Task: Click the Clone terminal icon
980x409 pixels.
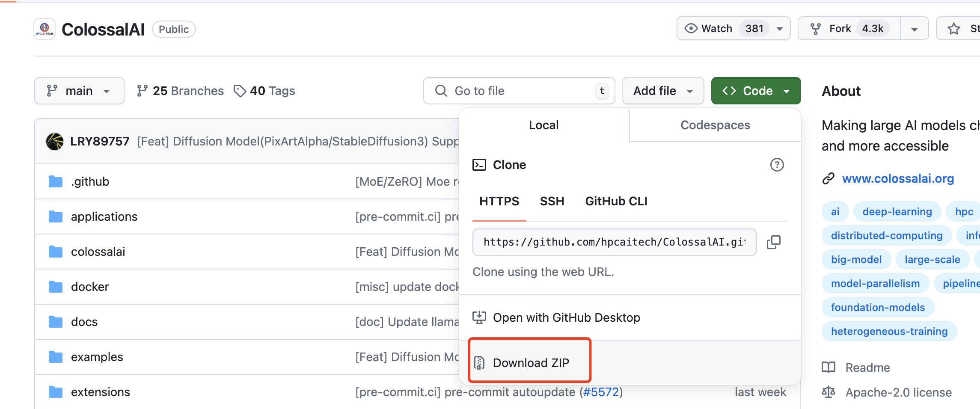Action: pyautogui.click(x=479, y=165)
